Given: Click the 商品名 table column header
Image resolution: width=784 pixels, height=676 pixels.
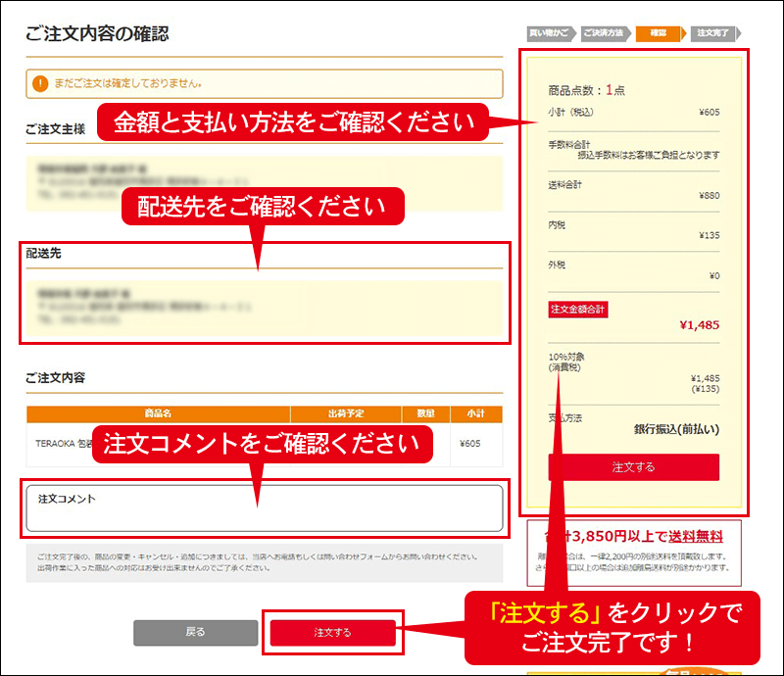Looking at the screenshot, I should (x=158, y=413).
